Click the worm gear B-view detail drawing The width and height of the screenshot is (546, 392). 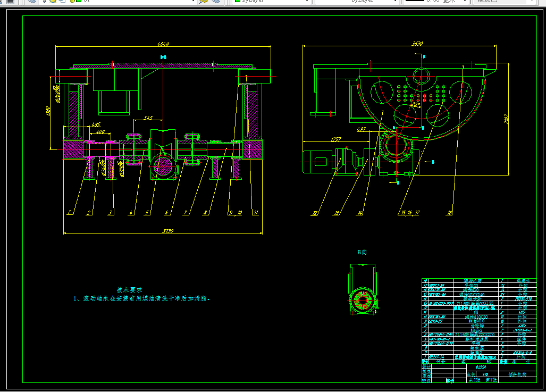(x=363, y=289)
